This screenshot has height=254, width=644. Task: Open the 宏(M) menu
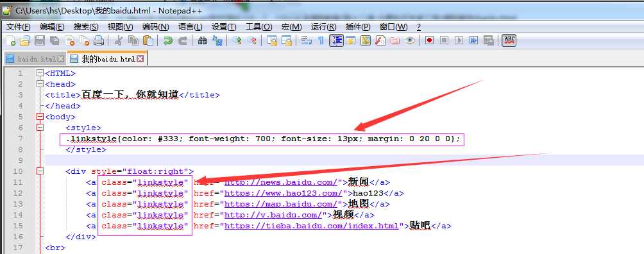point(292,27)
